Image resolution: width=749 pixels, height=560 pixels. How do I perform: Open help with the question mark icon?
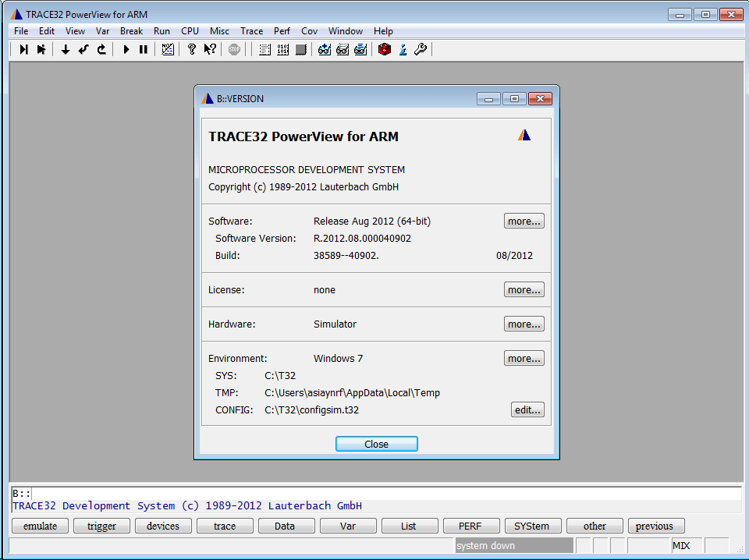[x=192, y=49]
